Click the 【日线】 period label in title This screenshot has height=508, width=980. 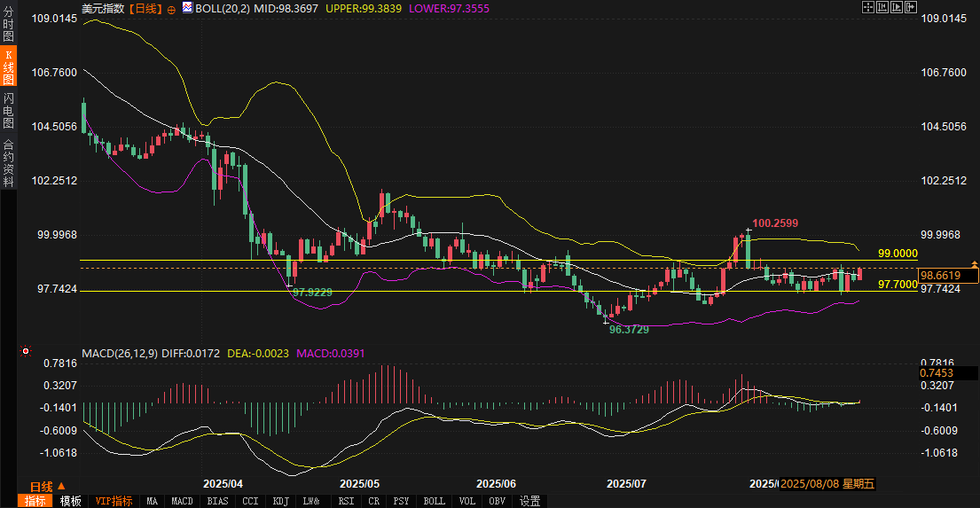[145, 9]
